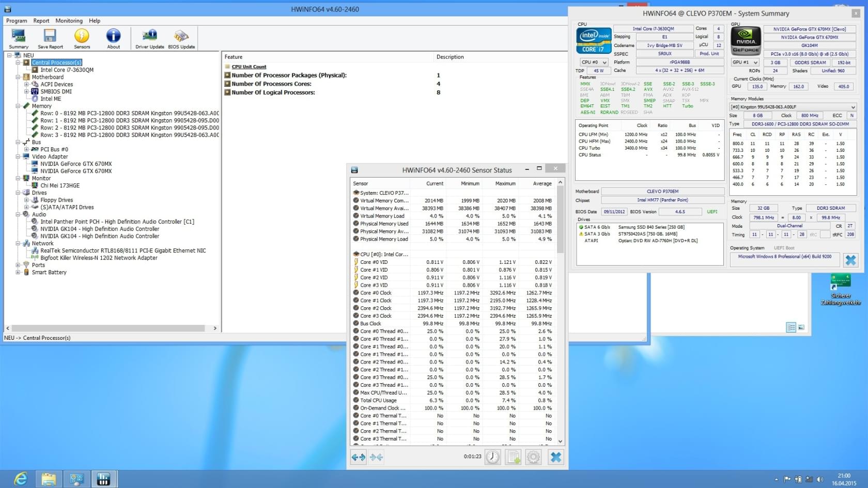Open the Summary toolbar icon
This screenshot has height=488, width=868.
[x=19, y=39]
